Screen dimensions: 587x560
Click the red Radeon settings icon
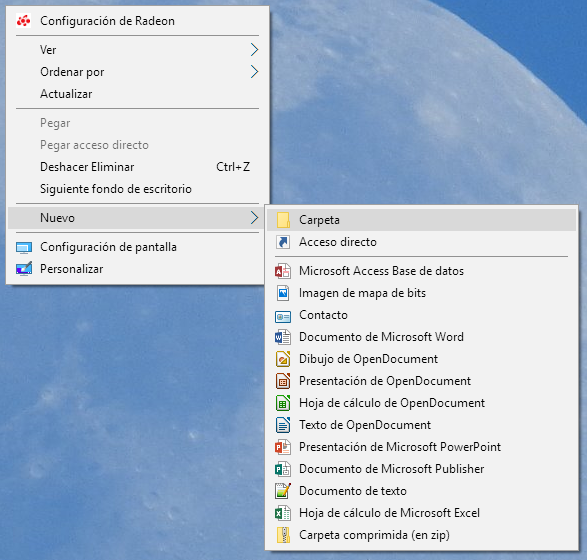click(x=23, y=21)
